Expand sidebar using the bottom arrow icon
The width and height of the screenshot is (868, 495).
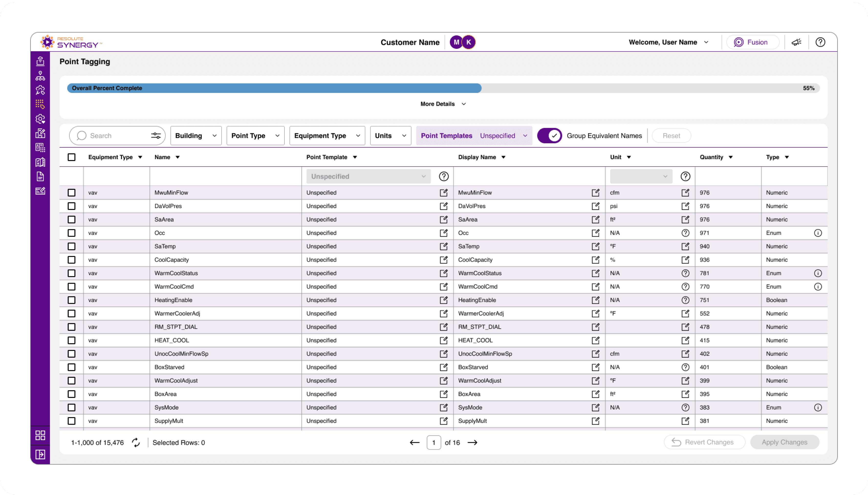pos(40,454)
